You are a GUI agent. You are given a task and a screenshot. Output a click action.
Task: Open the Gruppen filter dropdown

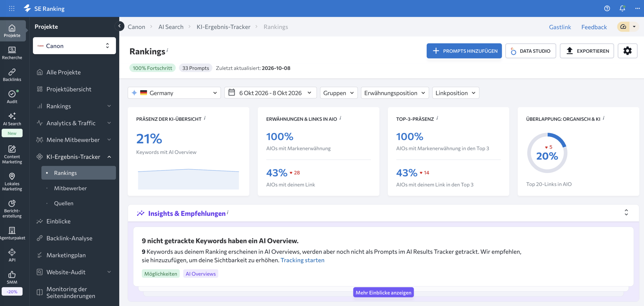point(339,93)
